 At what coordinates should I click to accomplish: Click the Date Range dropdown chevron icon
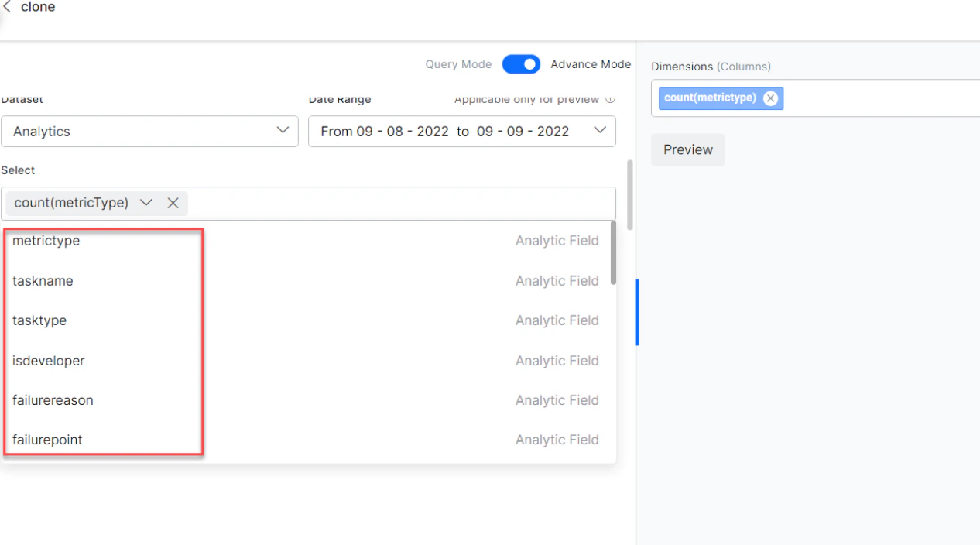click(600, 131)
